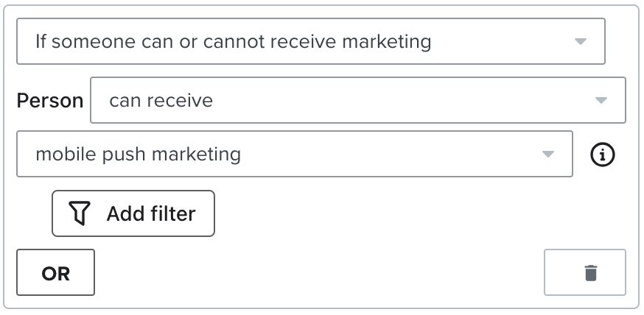Click the "mobile push marketing" channel text
Image resolution: width=644 pixels, height=315 pixels.
coord(138,155)
